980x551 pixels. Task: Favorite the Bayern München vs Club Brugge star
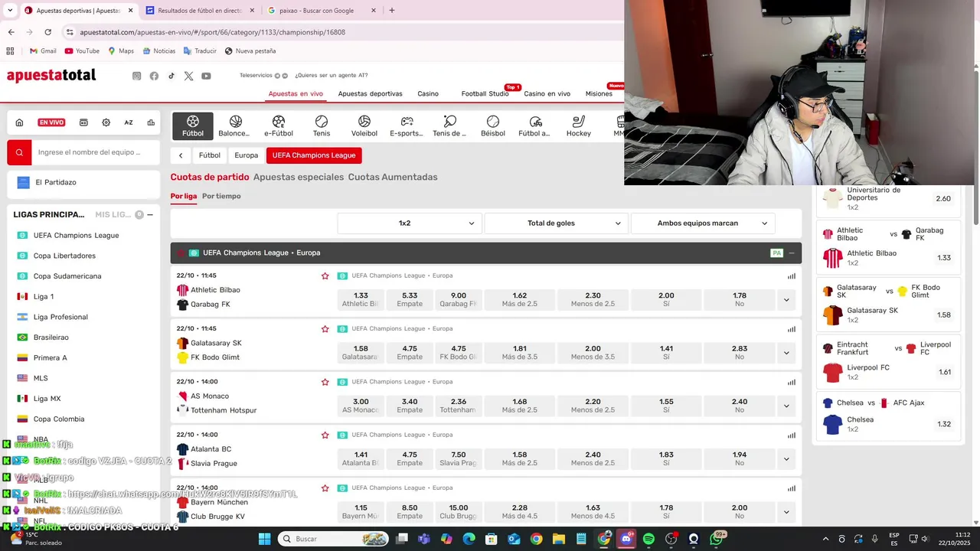325,488
